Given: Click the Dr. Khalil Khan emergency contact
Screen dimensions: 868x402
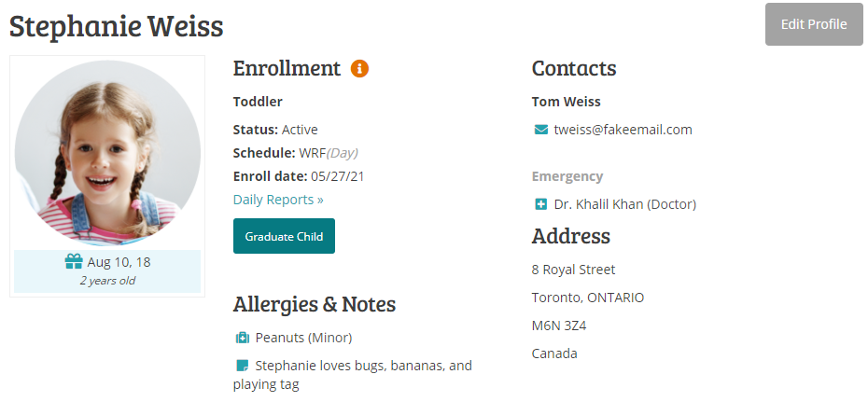Looking at the screenshot, I should click(x=624, y=204).
